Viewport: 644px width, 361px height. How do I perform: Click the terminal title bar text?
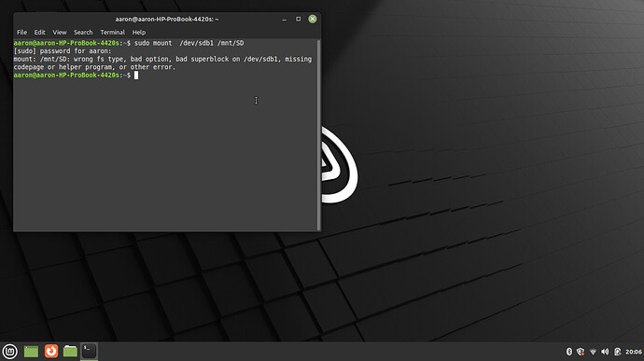tap(167, 19)
